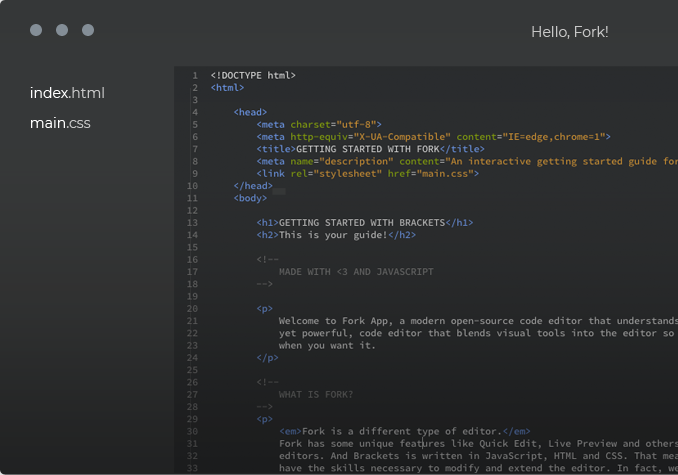Open index.html in the sidebar
The height and width of the screenshot is (475, 678).
click(67, 93)
